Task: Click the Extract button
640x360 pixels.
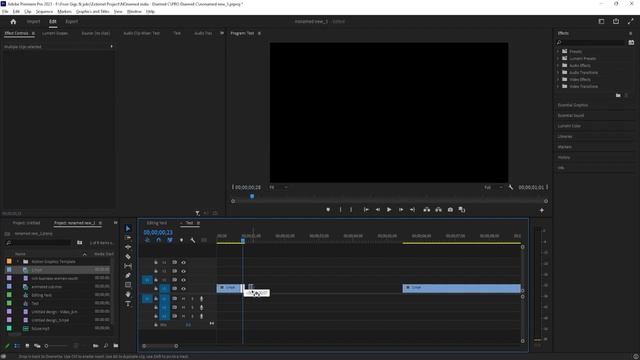Action: pyautogui.click(x=438, y=210)
